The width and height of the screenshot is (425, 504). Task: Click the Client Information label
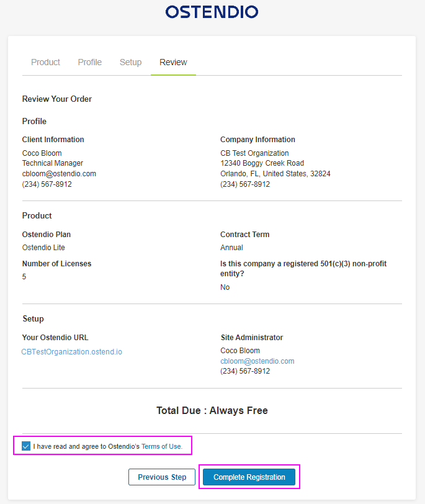53,140
